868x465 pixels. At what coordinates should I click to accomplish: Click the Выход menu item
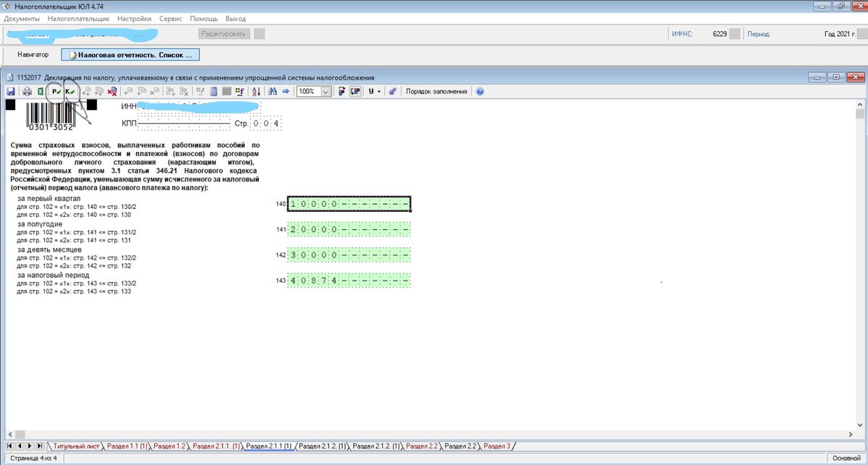point(235,18)
